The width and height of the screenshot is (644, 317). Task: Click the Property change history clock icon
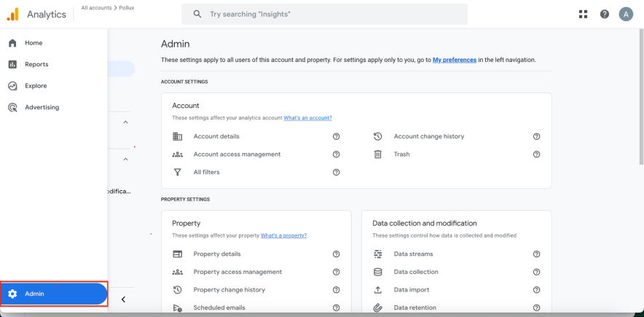click(178, 290)
